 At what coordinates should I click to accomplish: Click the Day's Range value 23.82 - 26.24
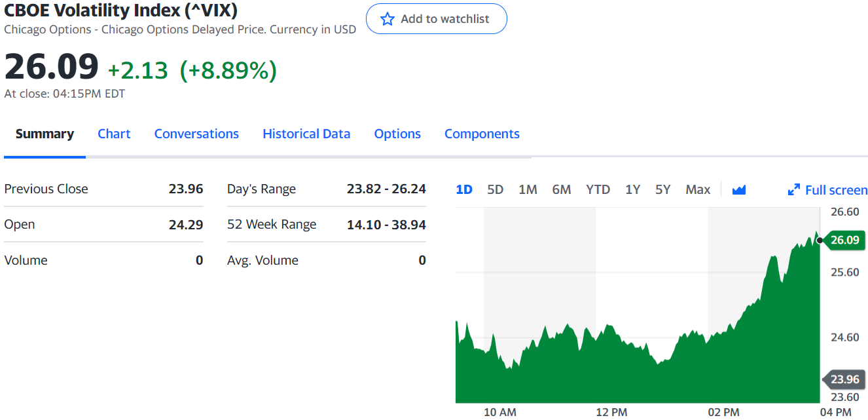[386, 189]
